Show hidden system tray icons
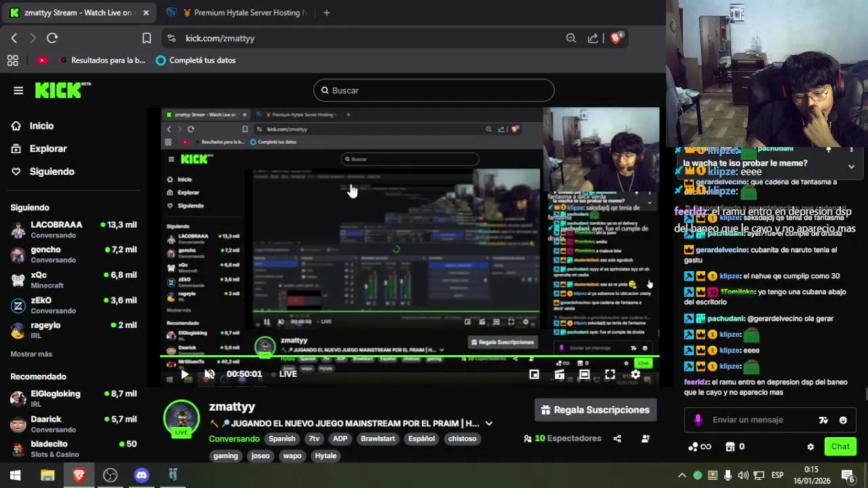The height and width of the screenshot is (488, 868). coord(682,475)
